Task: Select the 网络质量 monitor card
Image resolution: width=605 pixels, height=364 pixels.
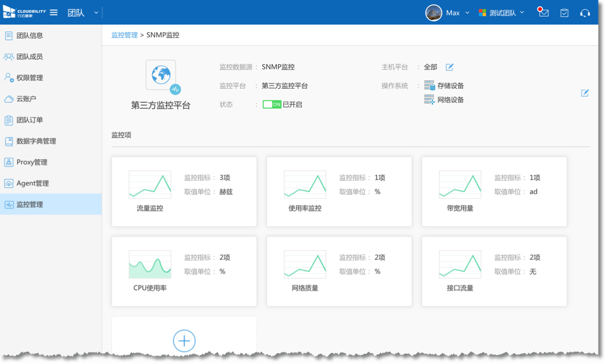Action: tap(339, 271)
